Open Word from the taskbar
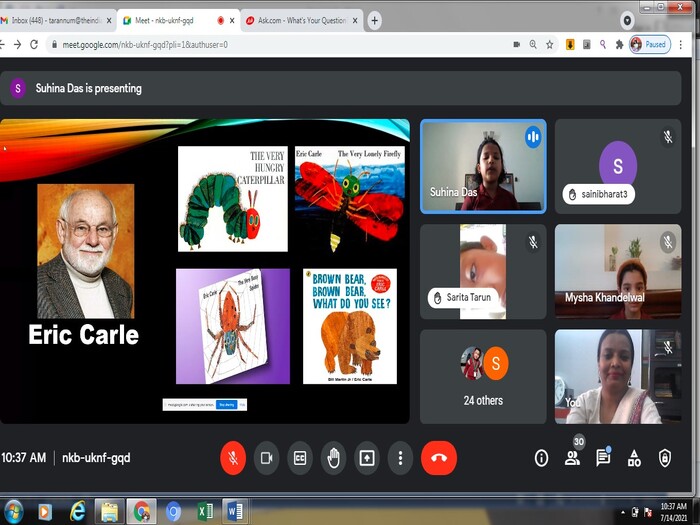Screen dimensions: 700x525 coord(234,512)
